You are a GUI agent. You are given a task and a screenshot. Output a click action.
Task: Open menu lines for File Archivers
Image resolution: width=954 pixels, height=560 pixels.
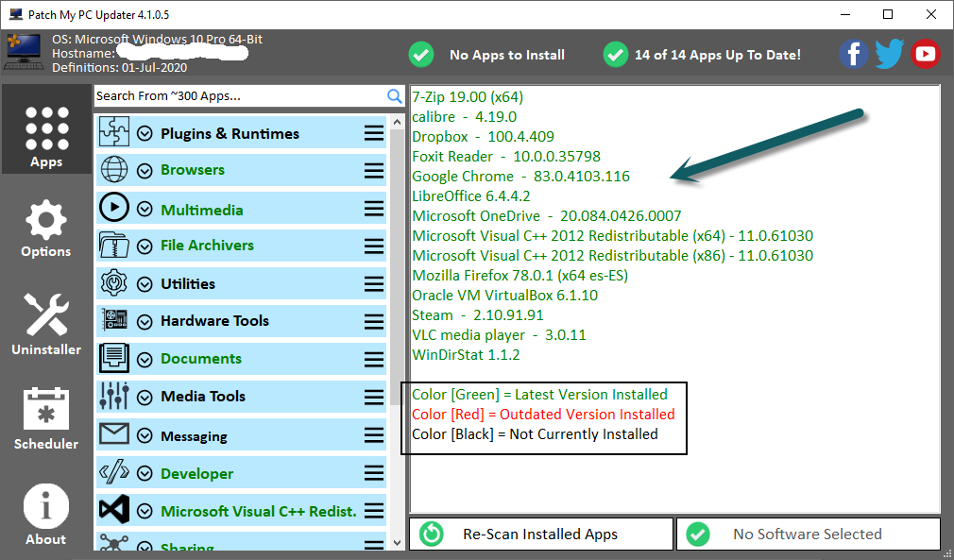(374, 246)
